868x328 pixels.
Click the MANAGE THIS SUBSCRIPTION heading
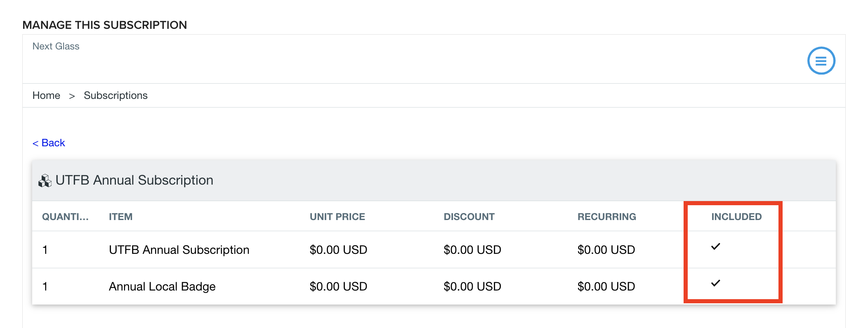(105, 25)
